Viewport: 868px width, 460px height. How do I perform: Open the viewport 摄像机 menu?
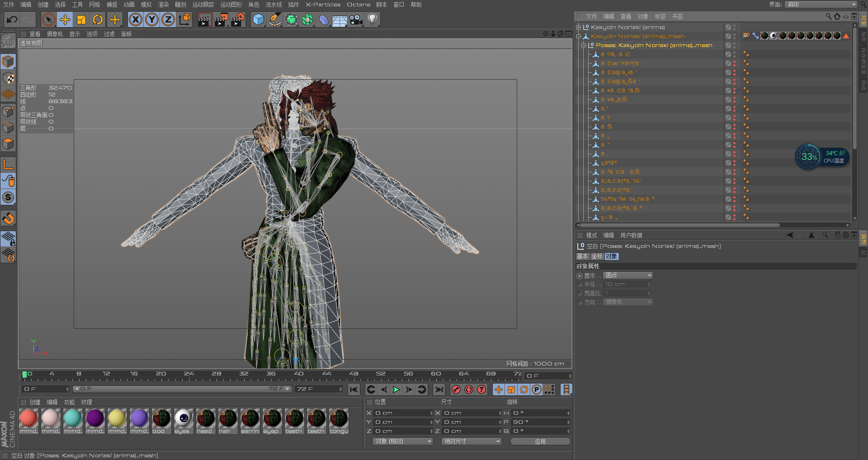55,34
